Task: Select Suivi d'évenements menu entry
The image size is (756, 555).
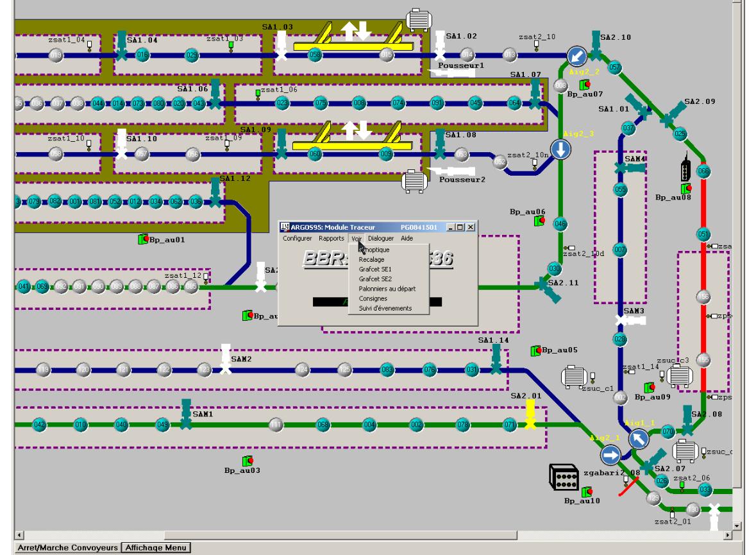Action: (389, 308)
